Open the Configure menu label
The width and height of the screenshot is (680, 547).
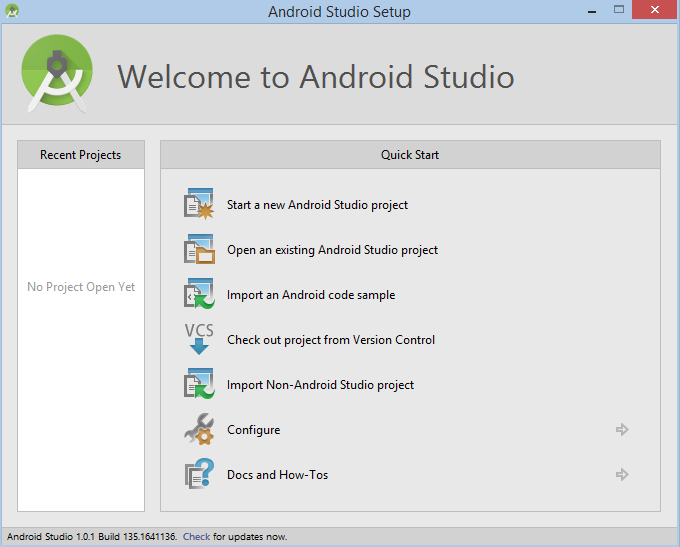254,430
